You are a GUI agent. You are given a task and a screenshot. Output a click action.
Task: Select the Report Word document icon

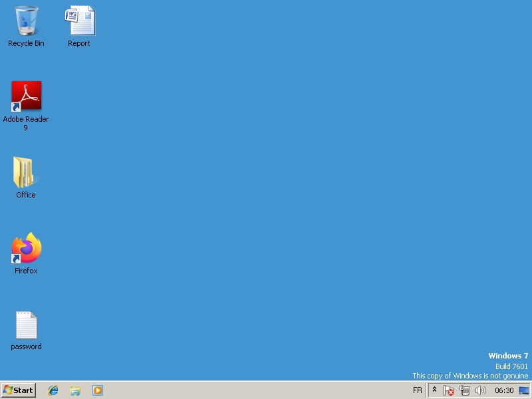79,27
